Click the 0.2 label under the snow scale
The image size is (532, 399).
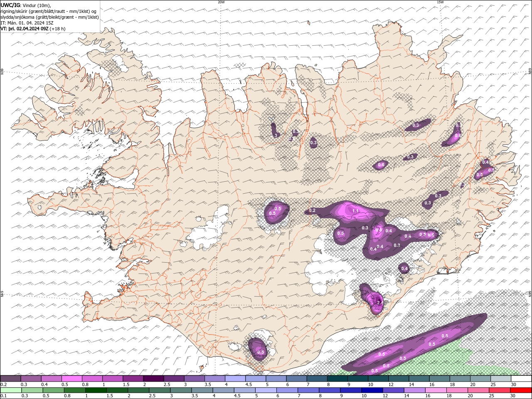click(x=3, y=384)
